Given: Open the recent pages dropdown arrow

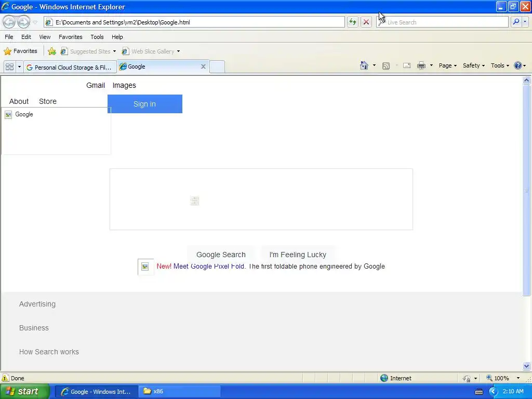Looking at the screenshot, I should (35, 22).
